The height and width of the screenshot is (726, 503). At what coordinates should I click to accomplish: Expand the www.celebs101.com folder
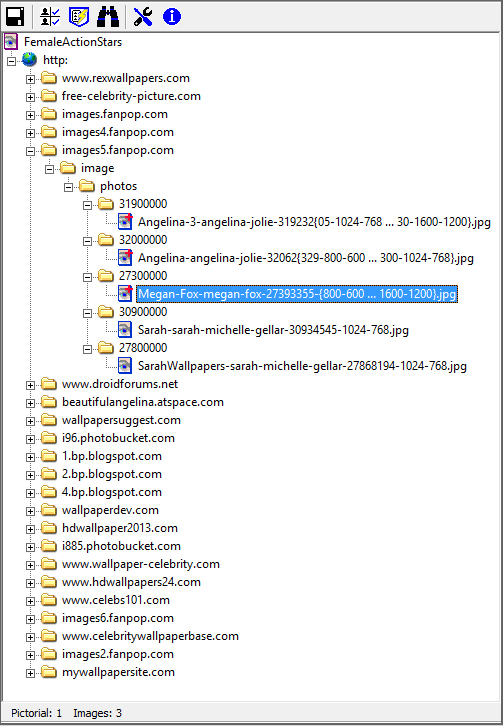point(30,601)
